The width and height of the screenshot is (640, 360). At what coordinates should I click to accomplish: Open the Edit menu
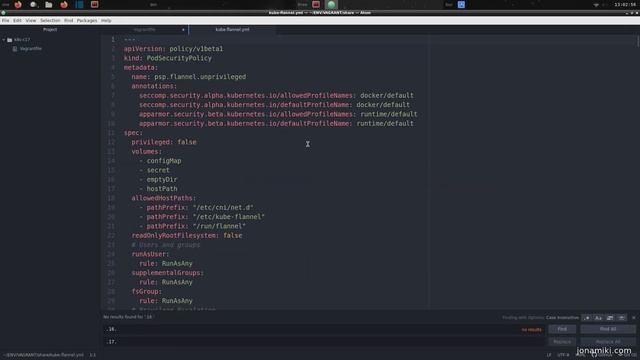[17, 20]
